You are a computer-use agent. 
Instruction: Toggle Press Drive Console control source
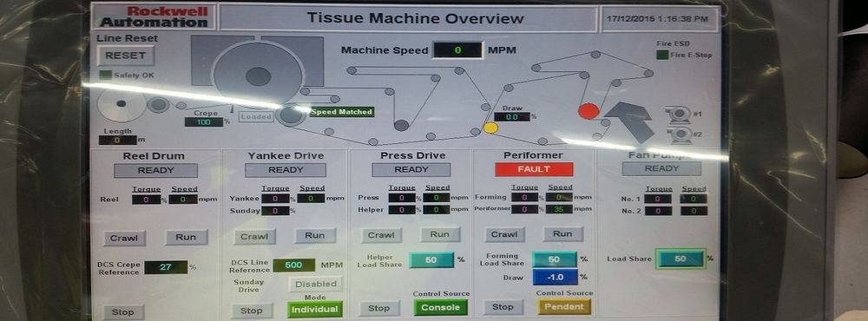pyautogui.click(x=441, y=307)
